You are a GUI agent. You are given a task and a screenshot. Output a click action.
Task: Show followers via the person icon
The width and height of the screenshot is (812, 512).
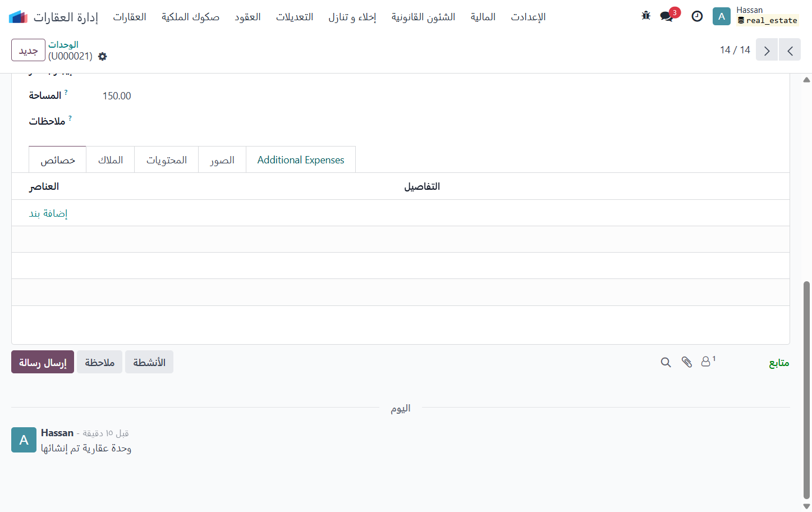pyautogui.click(x=708, y=362)
